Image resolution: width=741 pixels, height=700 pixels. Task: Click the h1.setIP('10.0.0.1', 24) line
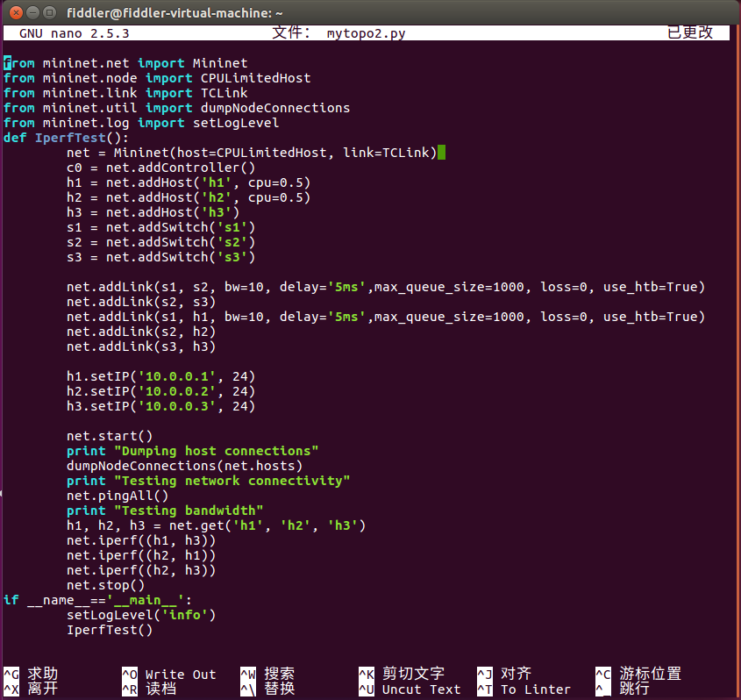(160, 376)
